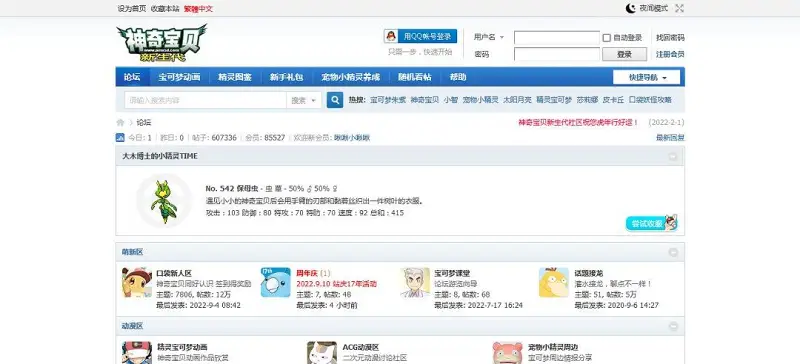Click the 论坛 breadcrumb link
The width and height of the screenshot is (800, 364).
click(144, 123)
